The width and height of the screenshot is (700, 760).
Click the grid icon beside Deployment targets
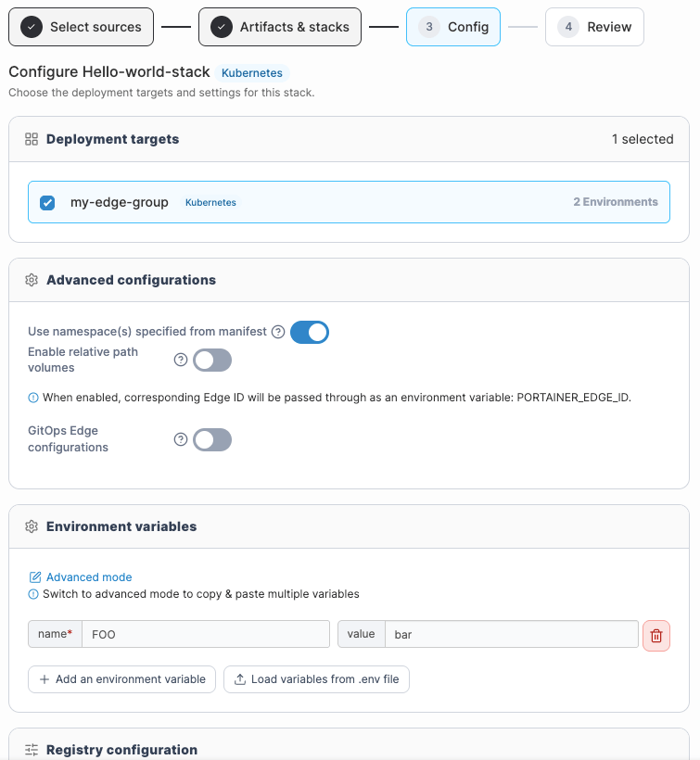32,140
